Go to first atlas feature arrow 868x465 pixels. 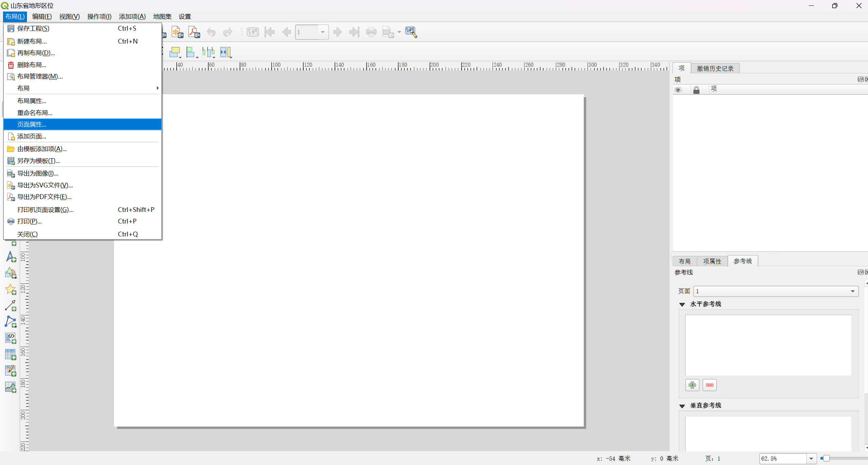coord(270,32)
